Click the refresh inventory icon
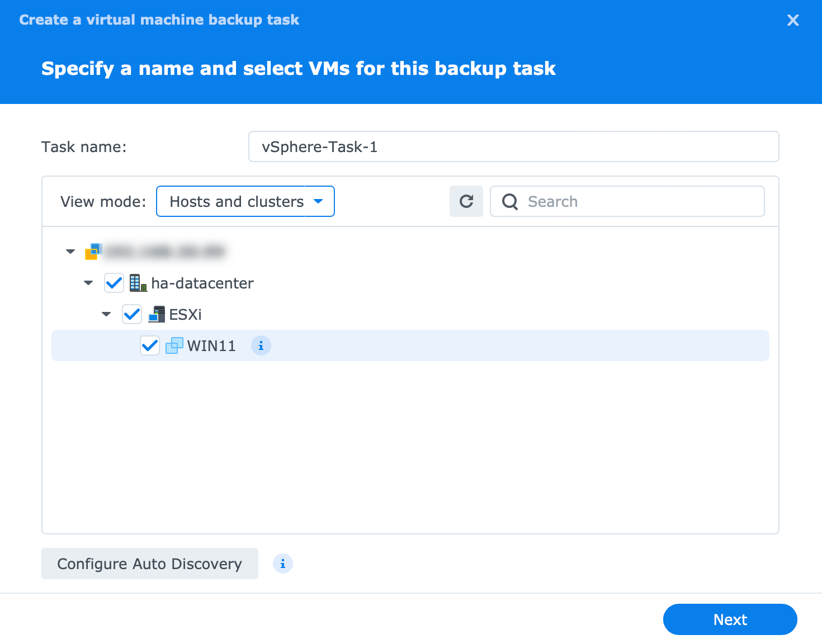The width and height of the screenshot is (822, 644). pyautogui.click(x=466, y=201)
